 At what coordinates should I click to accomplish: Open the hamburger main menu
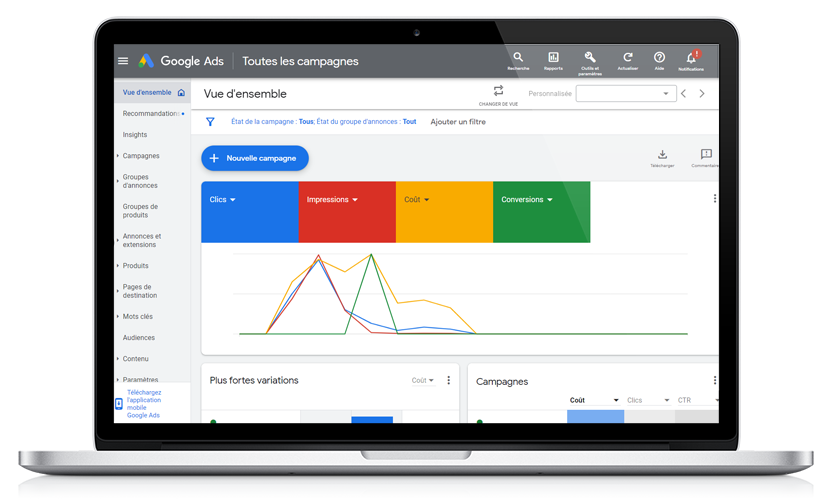point(123,61)
